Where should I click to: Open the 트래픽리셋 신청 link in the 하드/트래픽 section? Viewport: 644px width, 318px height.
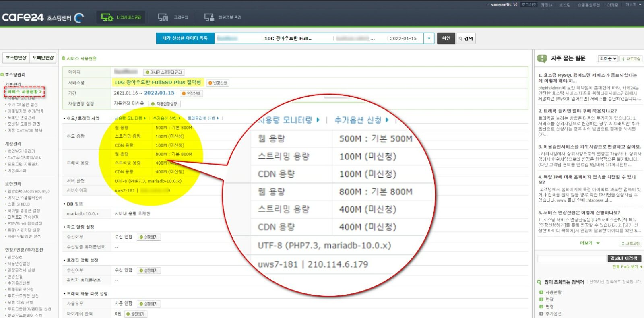point(203,118)
